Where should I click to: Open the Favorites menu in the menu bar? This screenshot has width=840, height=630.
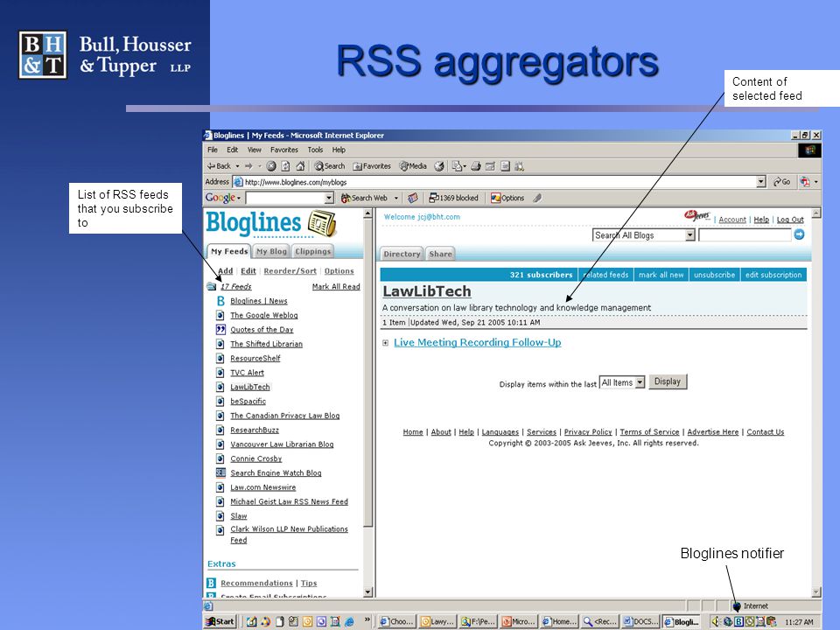point(283,150)
